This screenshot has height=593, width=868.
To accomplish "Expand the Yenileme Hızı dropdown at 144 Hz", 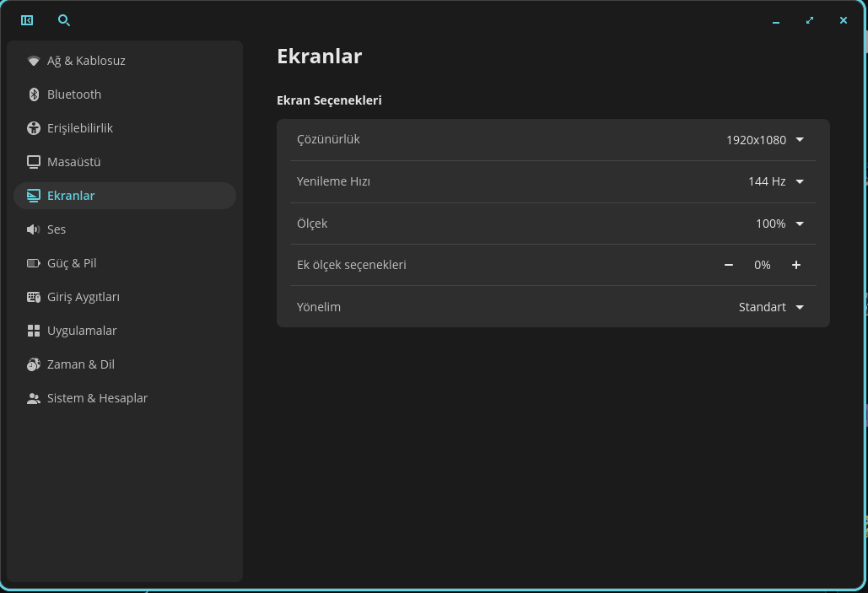I will pos(776,181).
